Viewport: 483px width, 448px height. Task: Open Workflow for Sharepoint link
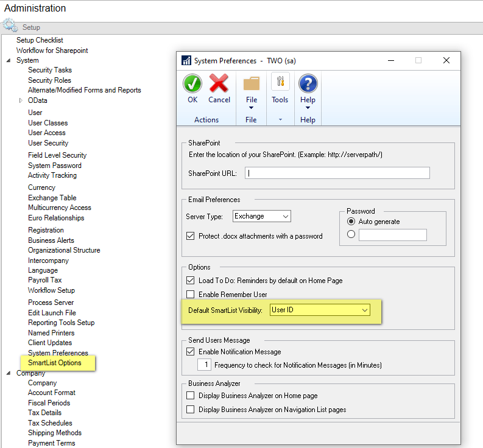point(52,50)
